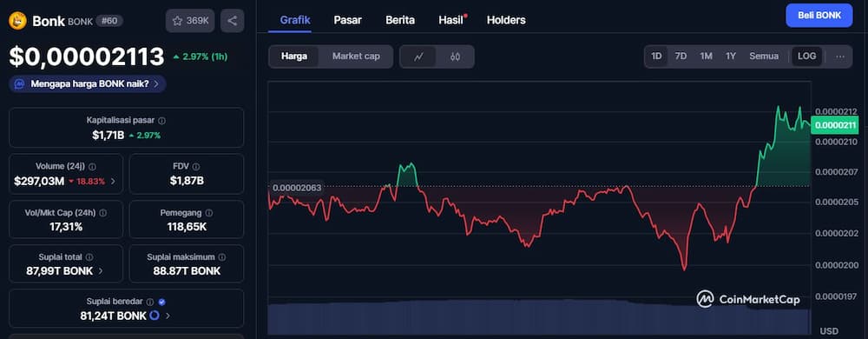Viewport: 868px width, 339px height.
Task: Click info icon next to Kapitalisasi pasar
Action: [161, 120]
